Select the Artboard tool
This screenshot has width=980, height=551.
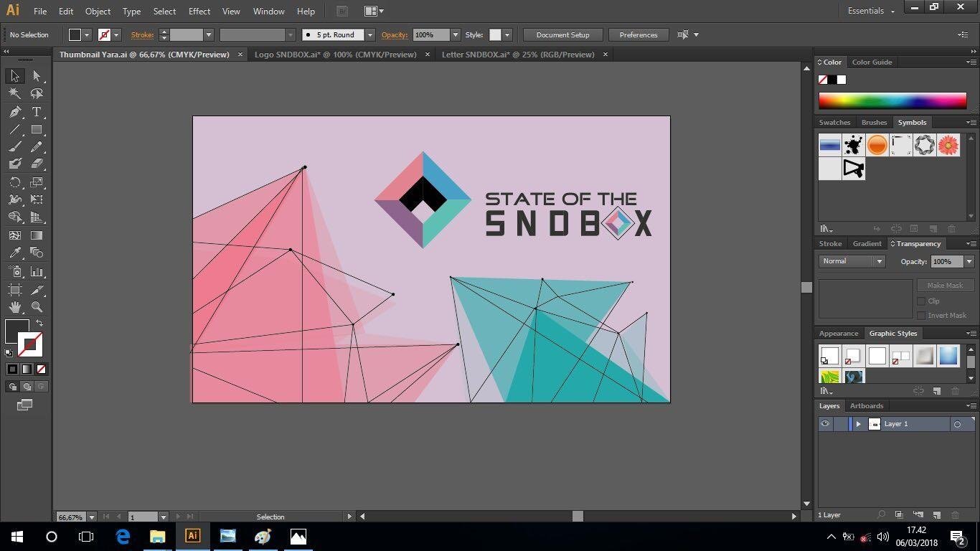[14, 290]
